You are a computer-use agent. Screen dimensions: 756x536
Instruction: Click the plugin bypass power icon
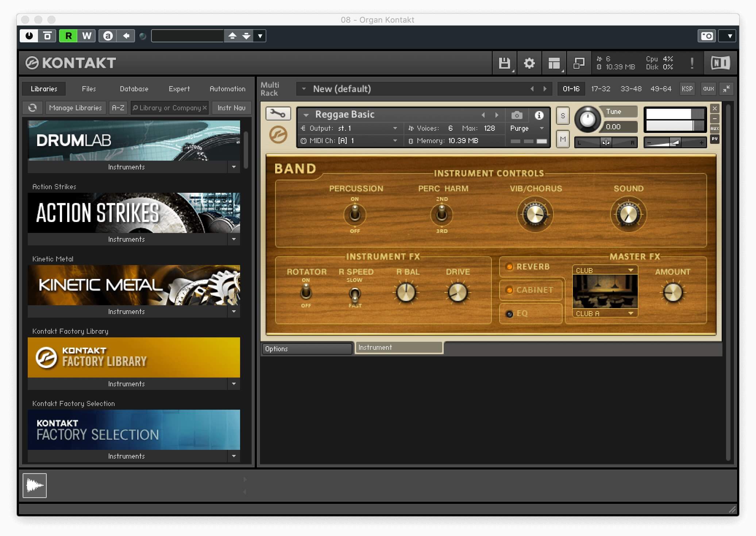click(29, 36)
